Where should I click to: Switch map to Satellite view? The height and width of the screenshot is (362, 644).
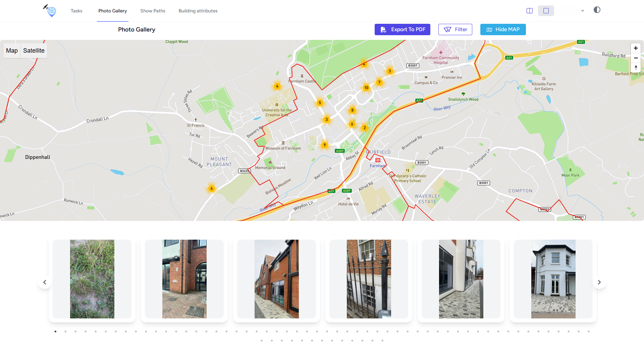coord(34,51)
